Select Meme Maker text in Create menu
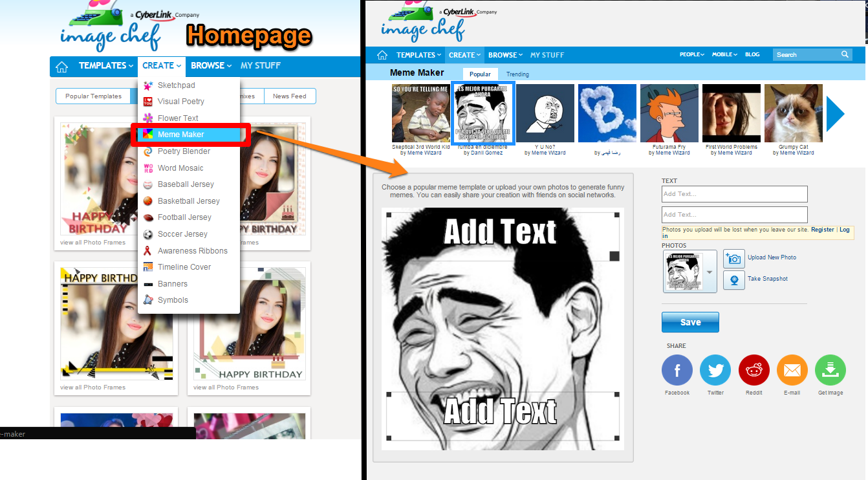The width and height of the screenshot is (868, 480). tap(180, 135)
